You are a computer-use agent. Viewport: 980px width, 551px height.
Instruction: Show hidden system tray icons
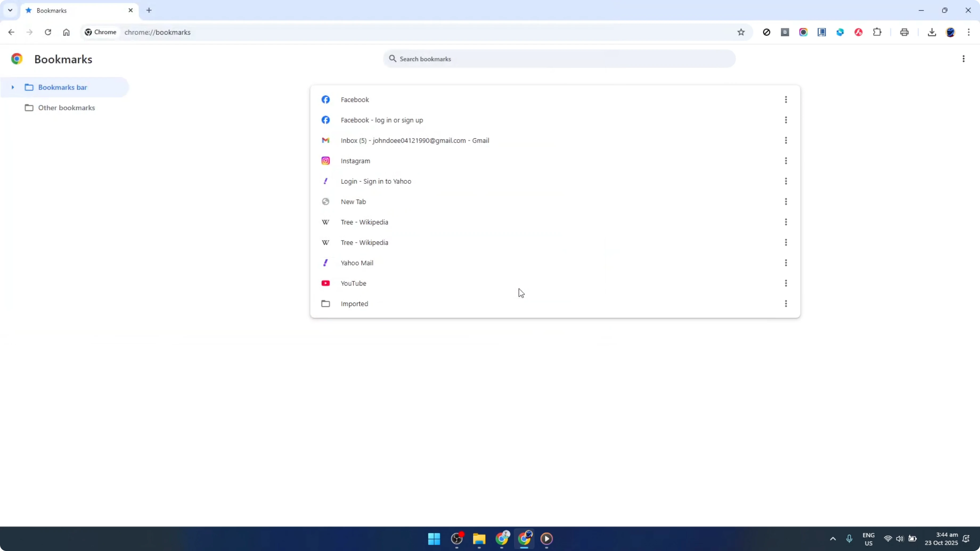[x=833, y=539]
